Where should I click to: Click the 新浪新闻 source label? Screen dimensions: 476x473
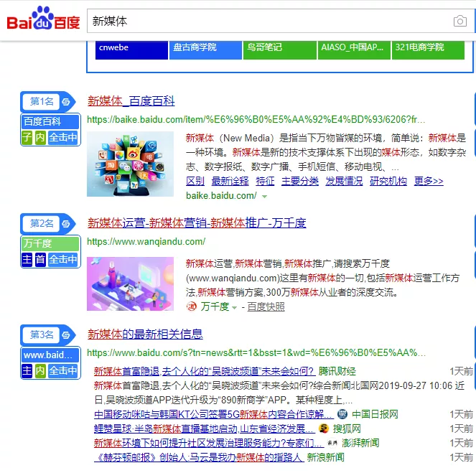(325, 457)
